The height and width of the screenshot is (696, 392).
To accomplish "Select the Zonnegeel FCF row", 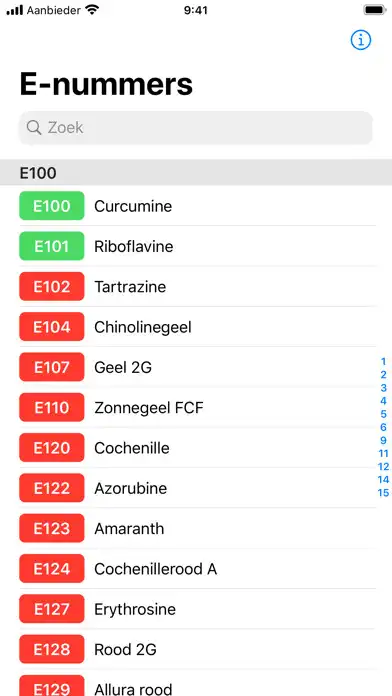I will point(196,407).
